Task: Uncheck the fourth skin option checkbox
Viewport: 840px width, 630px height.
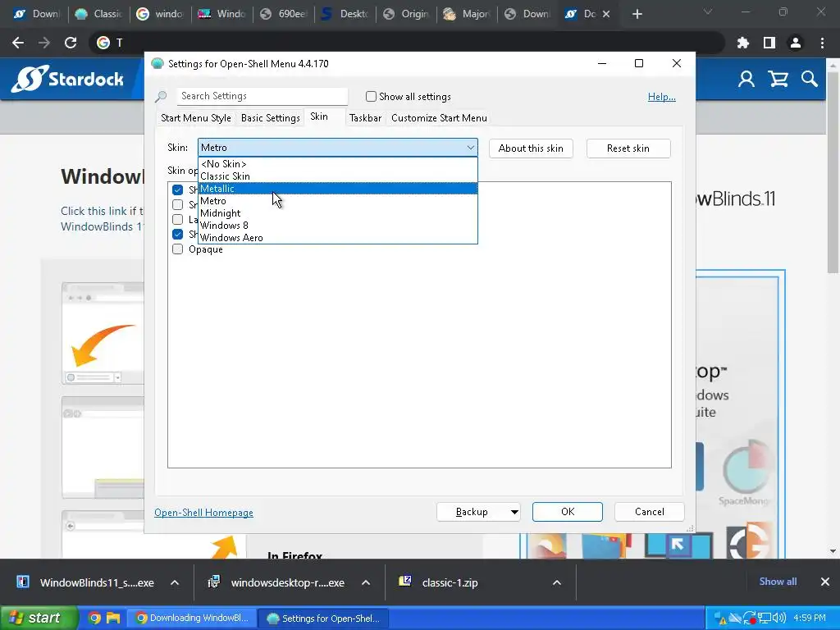Action: [x=177, y=234]
